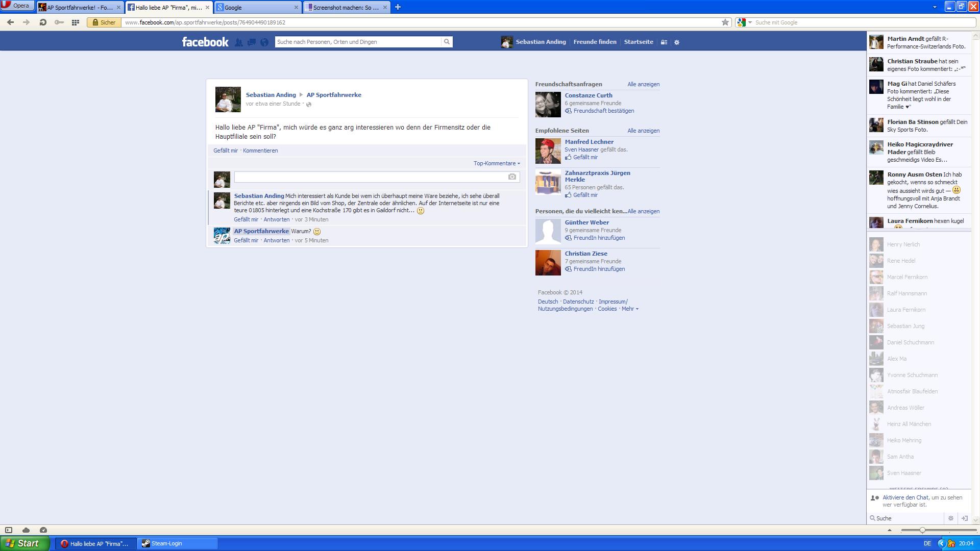Click the comment text input field

click(370, 177)
